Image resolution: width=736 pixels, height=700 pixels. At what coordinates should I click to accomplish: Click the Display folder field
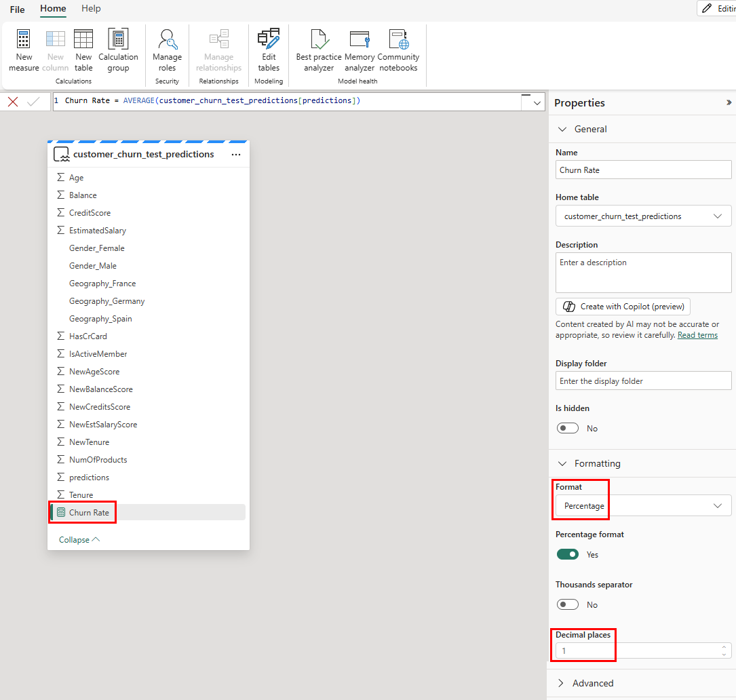643,381
